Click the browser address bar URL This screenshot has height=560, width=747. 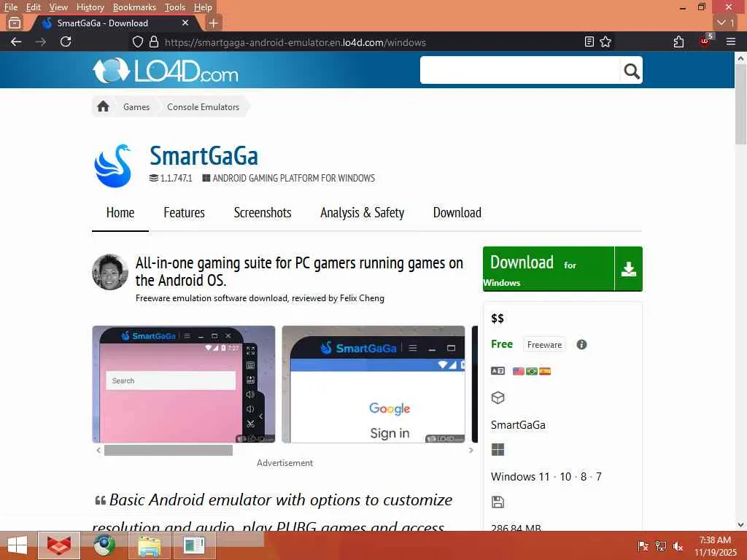[x=295, y=42]
